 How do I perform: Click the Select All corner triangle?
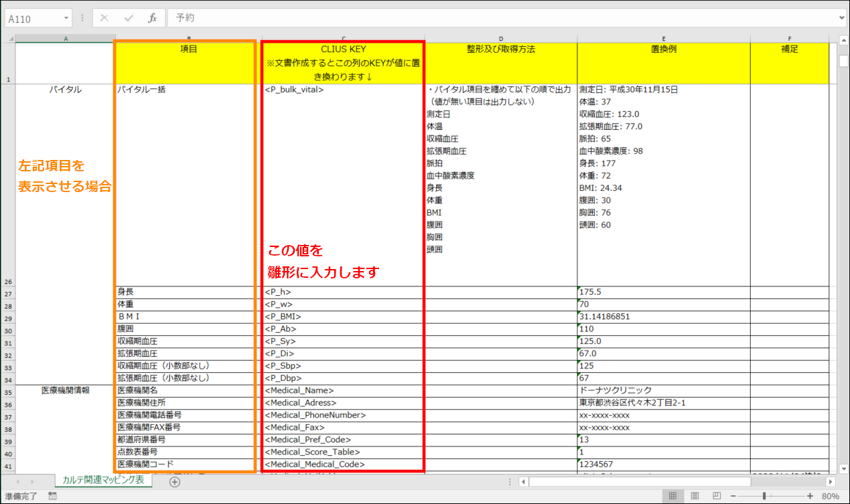[x=9, y=38]
